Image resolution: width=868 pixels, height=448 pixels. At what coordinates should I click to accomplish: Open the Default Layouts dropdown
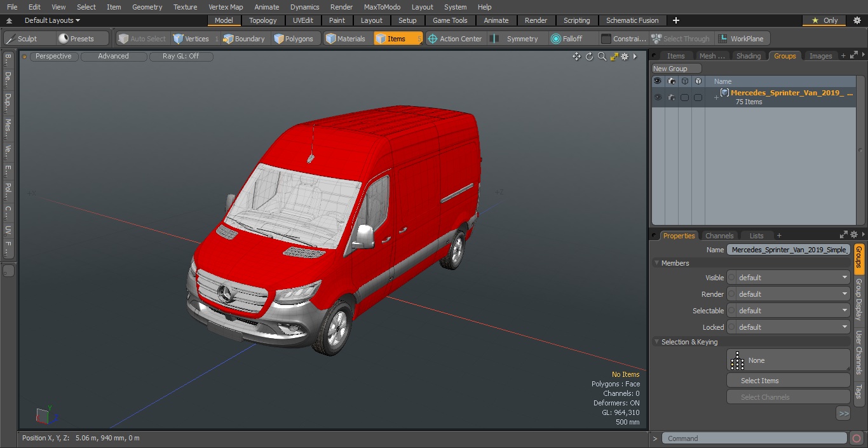click(52, 20)
